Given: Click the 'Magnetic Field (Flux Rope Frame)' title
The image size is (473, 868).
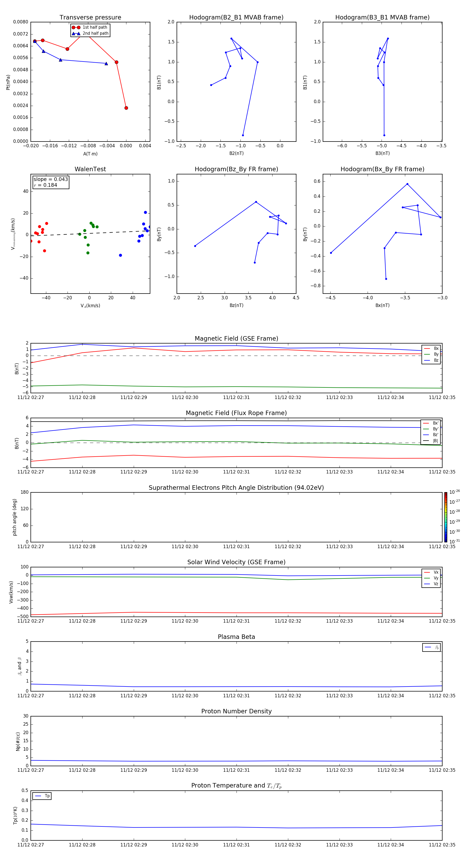Looking at the screenshot, I should [236, 413].
